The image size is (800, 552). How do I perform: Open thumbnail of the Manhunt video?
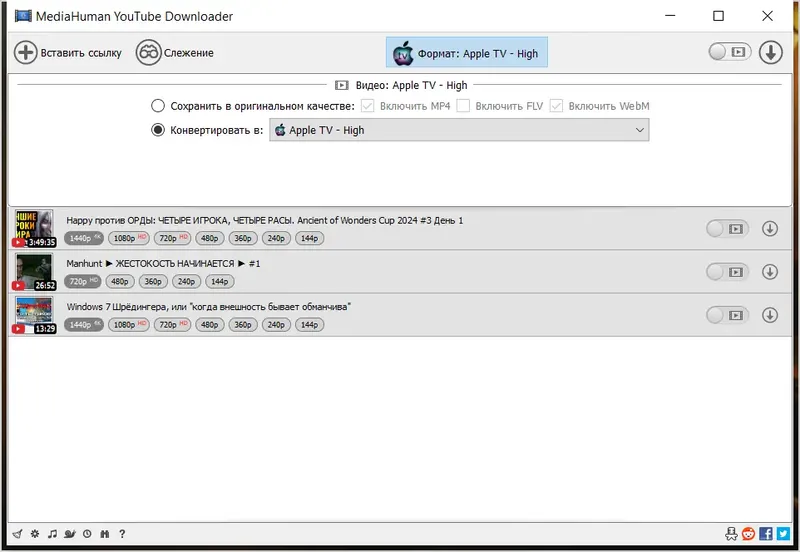(34, 271)
